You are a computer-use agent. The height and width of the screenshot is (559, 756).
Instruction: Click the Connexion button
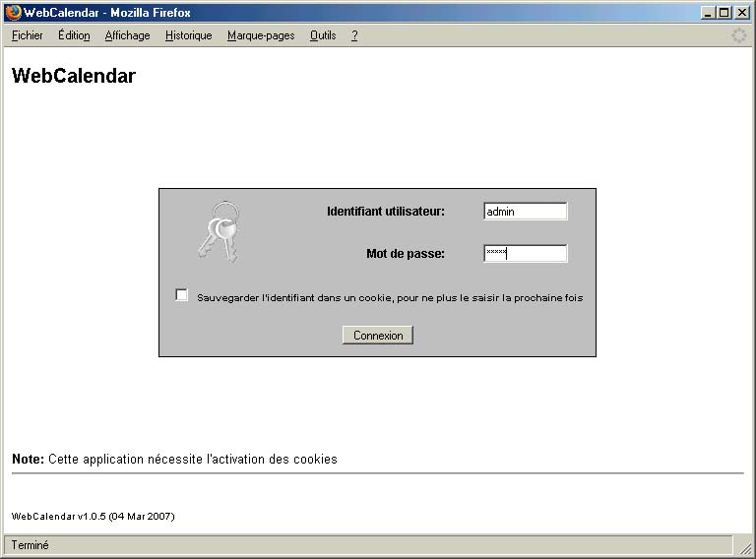pyautogui.click(x=378, y=335)
